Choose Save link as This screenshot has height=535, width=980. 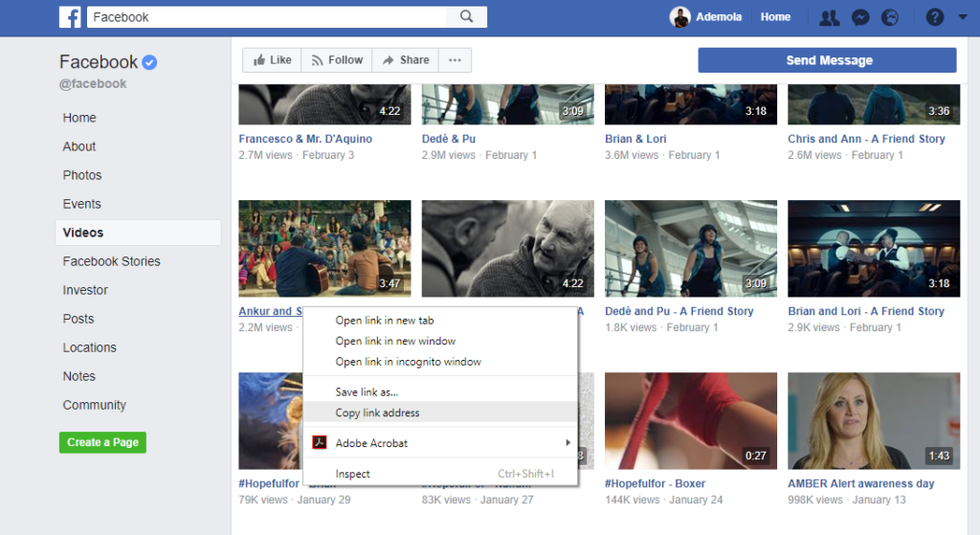click(x=440, y=391)
